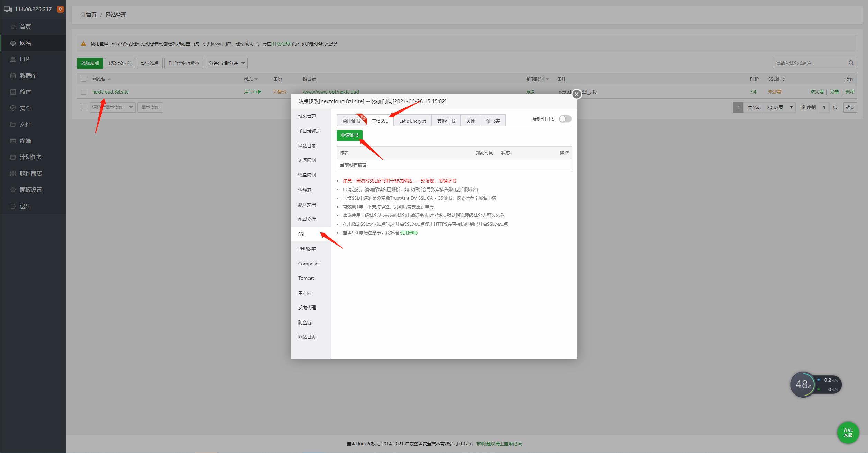Switch to the Let's Encrypt tab
Screen dimensions: 868x453
[412, 121]
